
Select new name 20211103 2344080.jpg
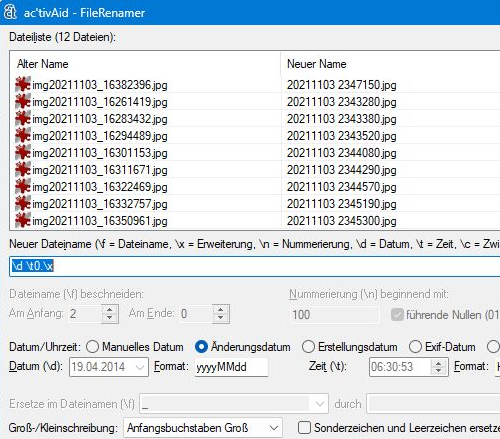pos(342,153)
